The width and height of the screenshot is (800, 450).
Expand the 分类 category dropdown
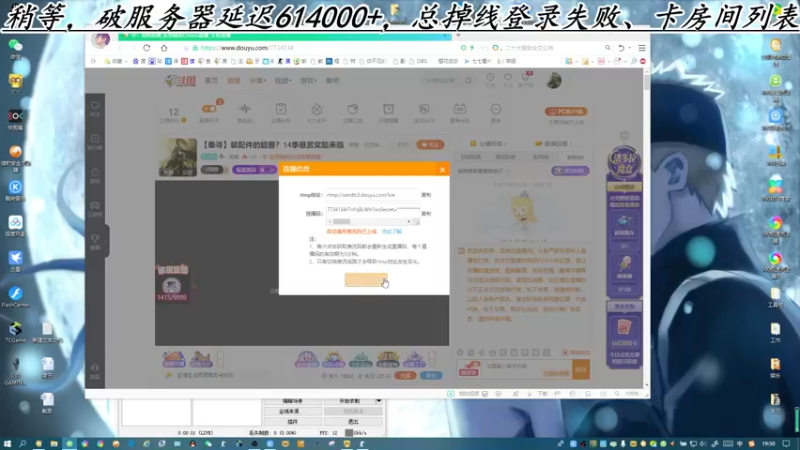(258, 81)
